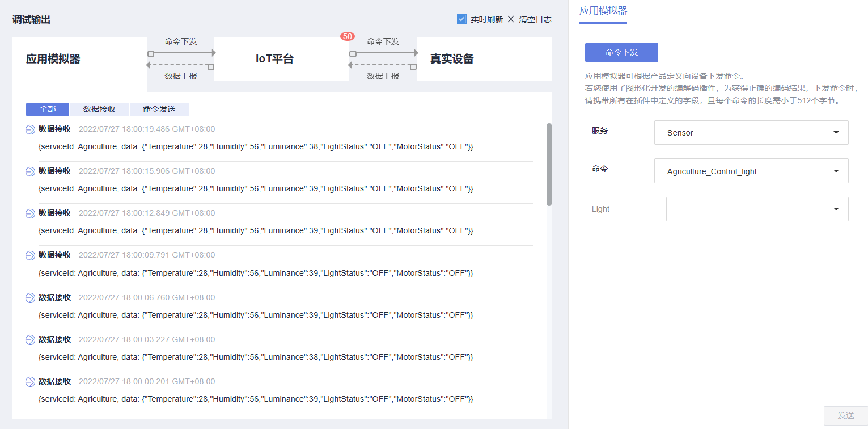Click the arrow icon beside the 18:00:00.201 log entry
Screen dimensions: 868x429
(x=31, y=382)
